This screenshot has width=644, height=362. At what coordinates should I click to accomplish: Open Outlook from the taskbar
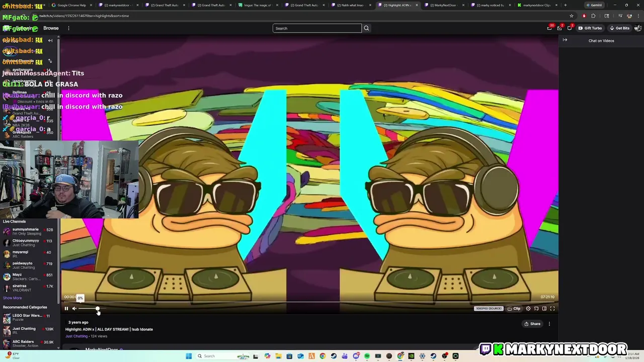pos(300,356)
